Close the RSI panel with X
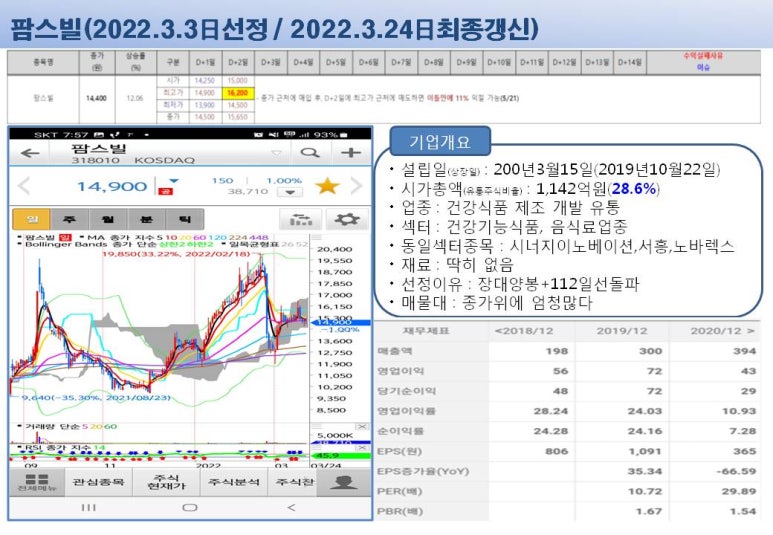This screenshot has height=535, width=773. click(362, 448)
